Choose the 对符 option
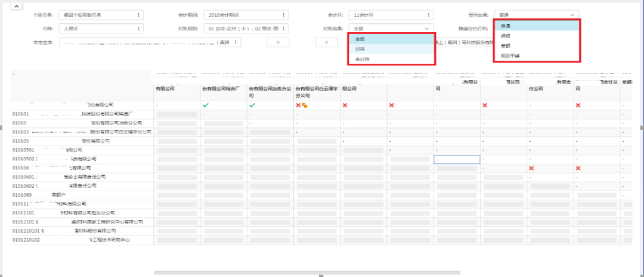 [391, 49]
